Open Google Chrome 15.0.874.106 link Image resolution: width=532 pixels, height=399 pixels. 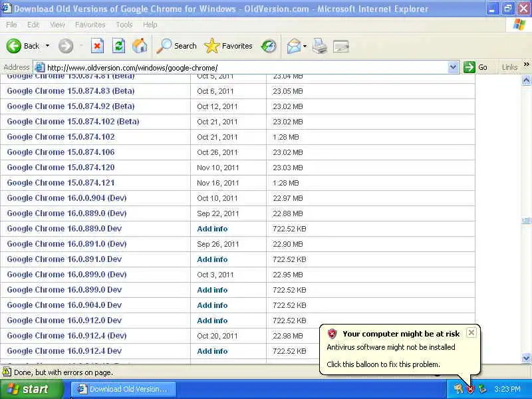[x=61, y=152]
